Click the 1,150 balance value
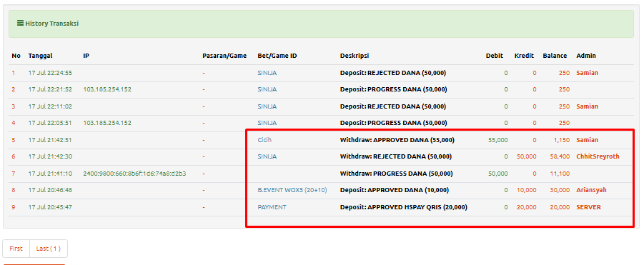 pyautogui.click(x=562, y=140)
